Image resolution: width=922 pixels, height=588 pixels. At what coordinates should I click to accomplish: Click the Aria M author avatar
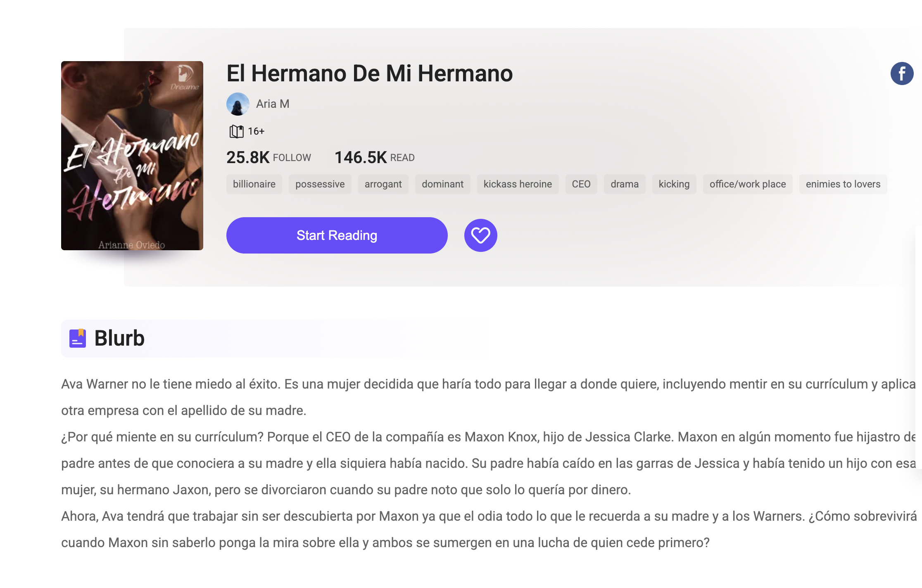238,104
